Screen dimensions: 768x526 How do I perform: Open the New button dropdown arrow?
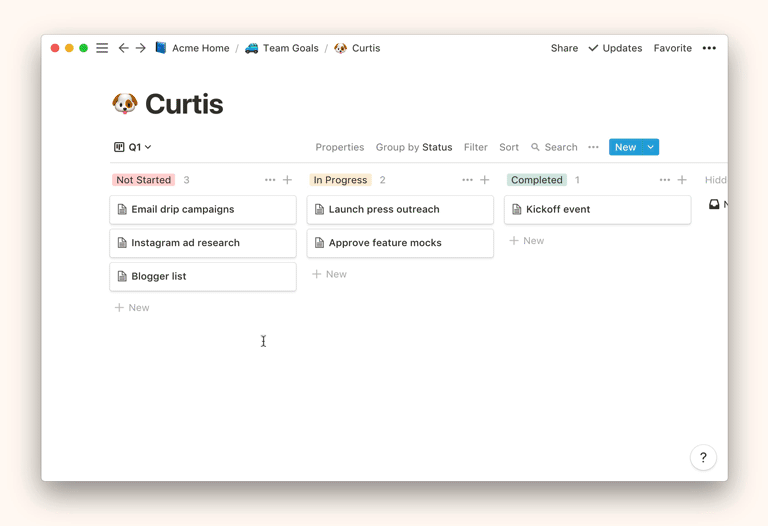650,147
